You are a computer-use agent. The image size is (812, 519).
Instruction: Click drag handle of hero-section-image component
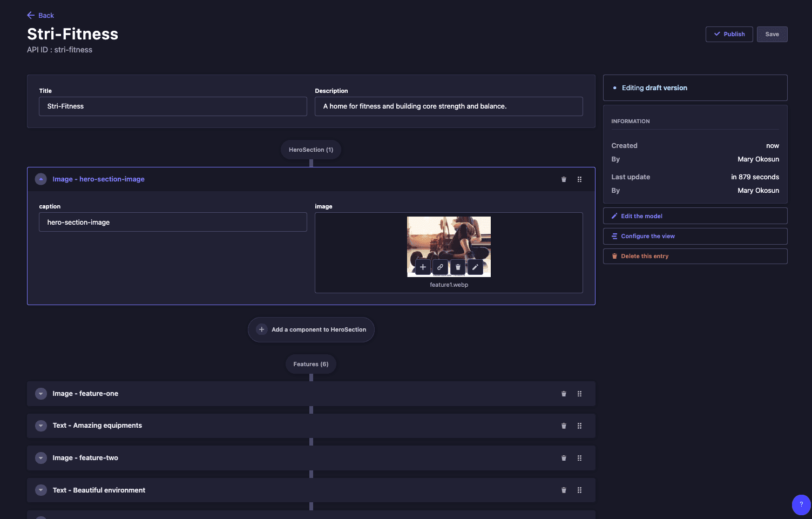(x=579, y=179)
